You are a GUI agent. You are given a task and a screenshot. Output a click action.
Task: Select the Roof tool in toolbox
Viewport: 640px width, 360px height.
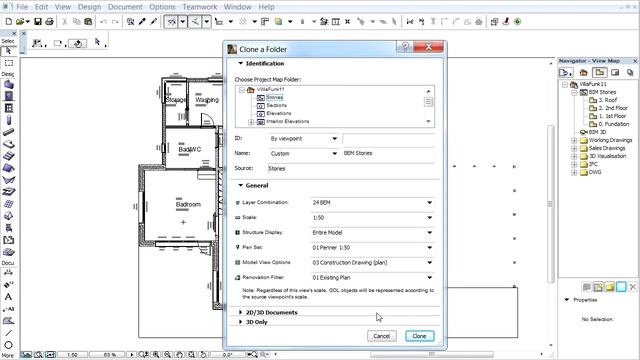pyautogui.click(x=8, y=168)
